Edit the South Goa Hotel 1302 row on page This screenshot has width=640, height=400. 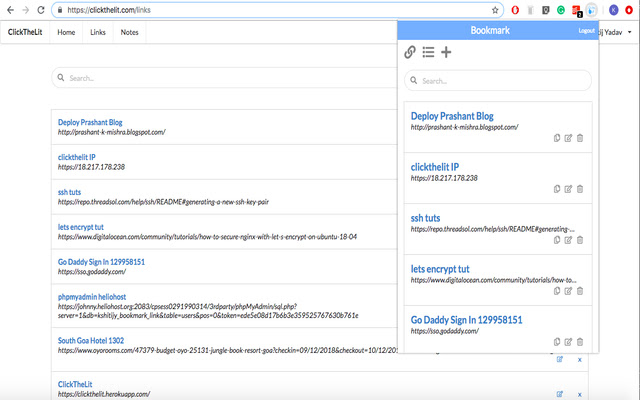pyautogui.click(x=560, y=360)
